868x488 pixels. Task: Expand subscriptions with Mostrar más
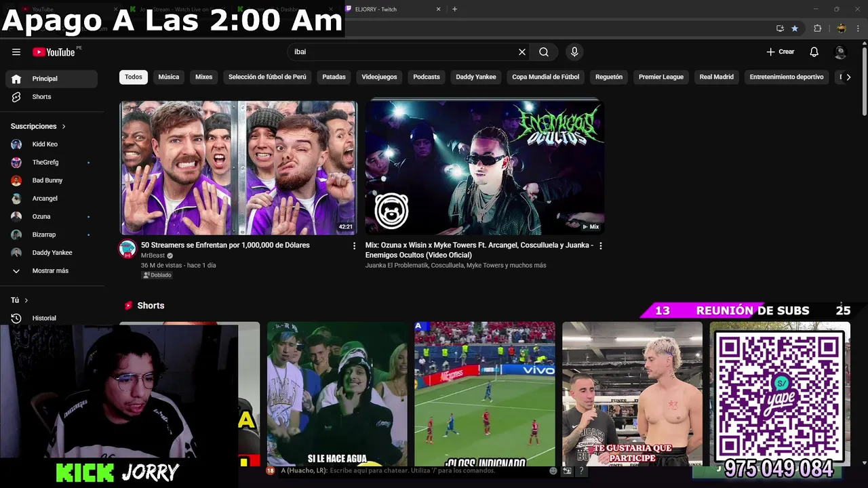point(52,271)
